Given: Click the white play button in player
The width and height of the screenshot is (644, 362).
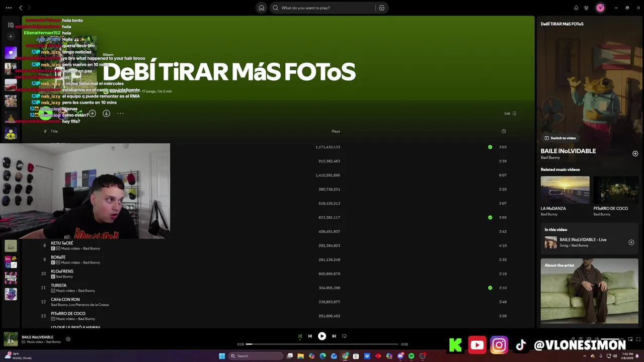Looking at the screenshot, I should (322, 336).
